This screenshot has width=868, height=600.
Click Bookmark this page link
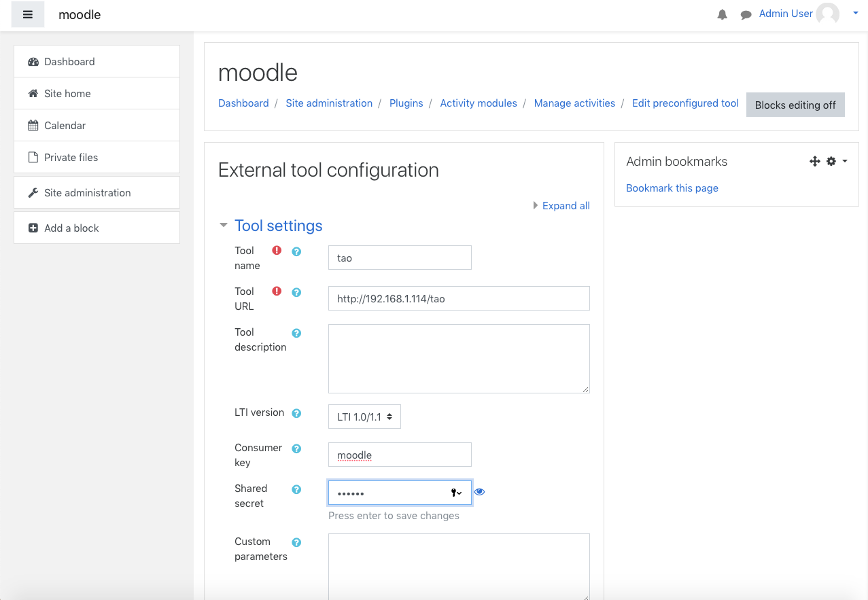(x=672, y=188)
